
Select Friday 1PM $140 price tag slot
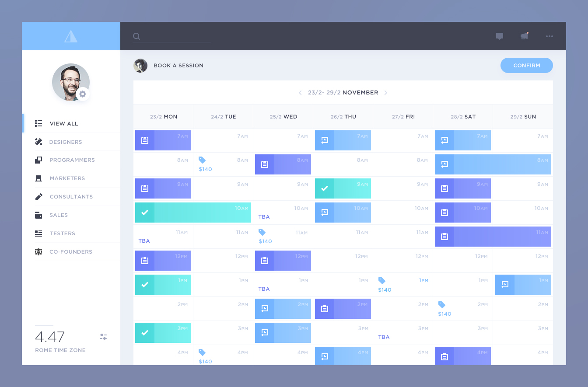coord(403,285)
